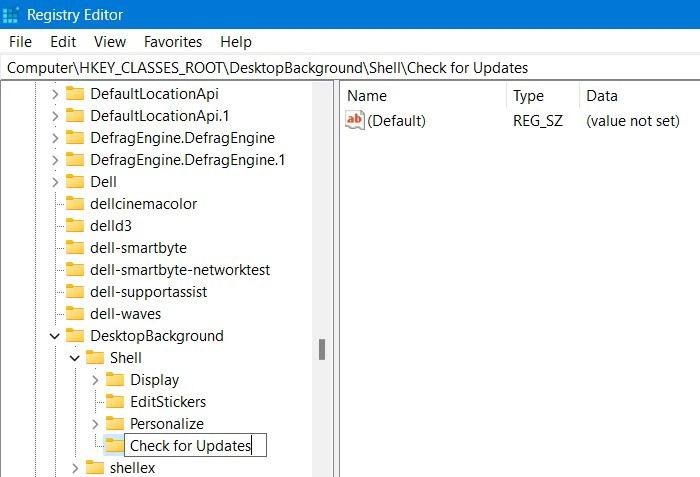The width and height of the screenshot is (700, 477).
Task: Select the Shell key label
Action: [125, 358]
